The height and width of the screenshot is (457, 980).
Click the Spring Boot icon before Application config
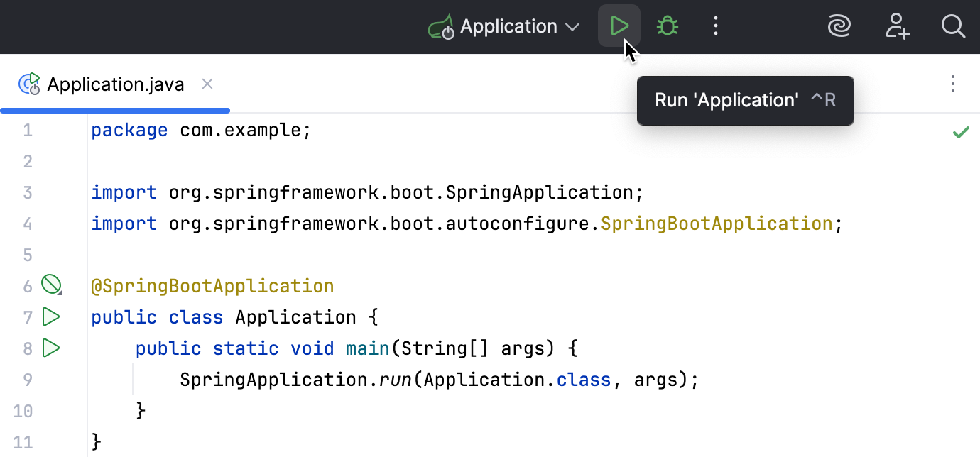[441, 28]
